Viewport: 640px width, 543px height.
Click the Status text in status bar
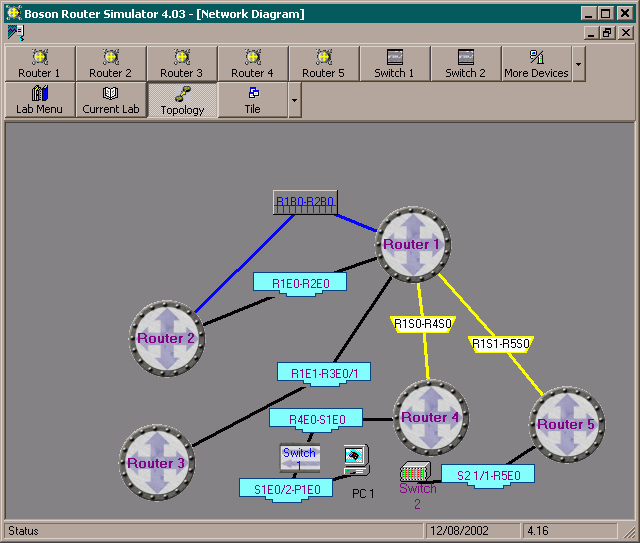[23, 531]
